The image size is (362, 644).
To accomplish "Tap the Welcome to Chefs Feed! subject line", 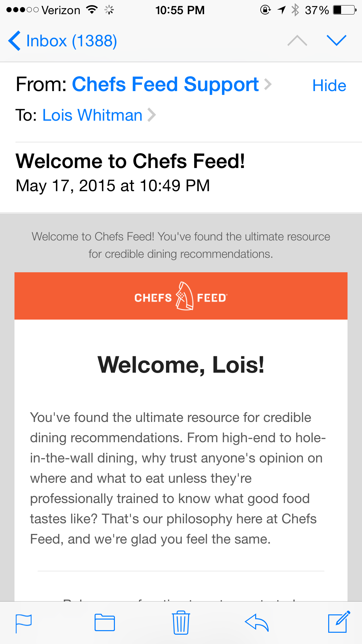I will tap(130, 161).
